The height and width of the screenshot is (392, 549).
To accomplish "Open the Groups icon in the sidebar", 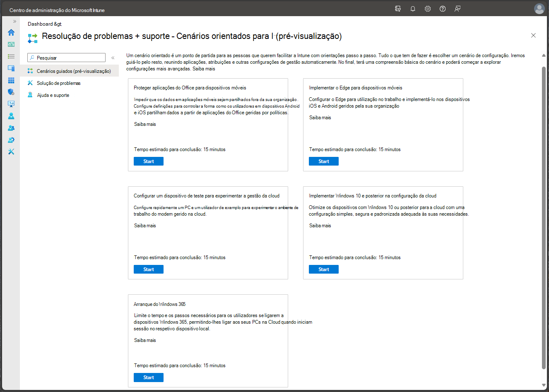I will click(x=11, y=128).
